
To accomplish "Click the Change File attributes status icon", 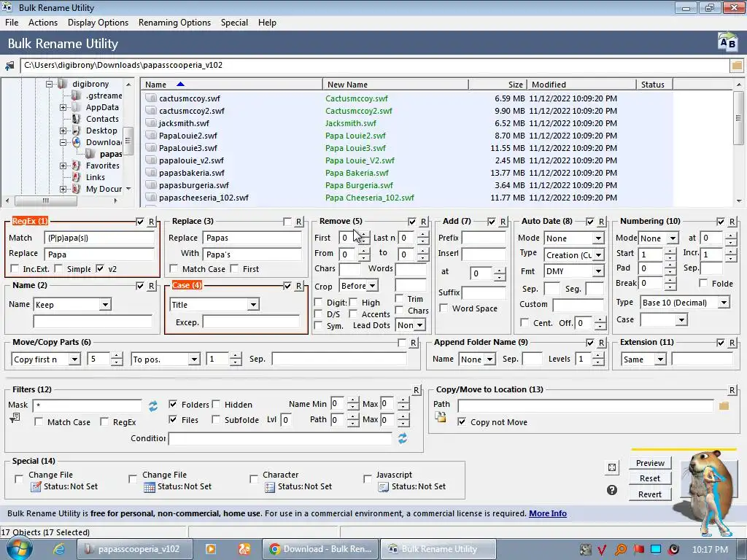I will click(36, 486).
